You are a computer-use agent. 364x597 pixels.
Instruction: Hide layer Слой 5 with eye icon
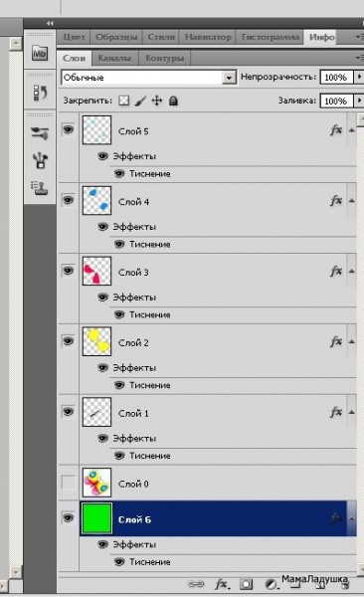[x=69, y=129]
